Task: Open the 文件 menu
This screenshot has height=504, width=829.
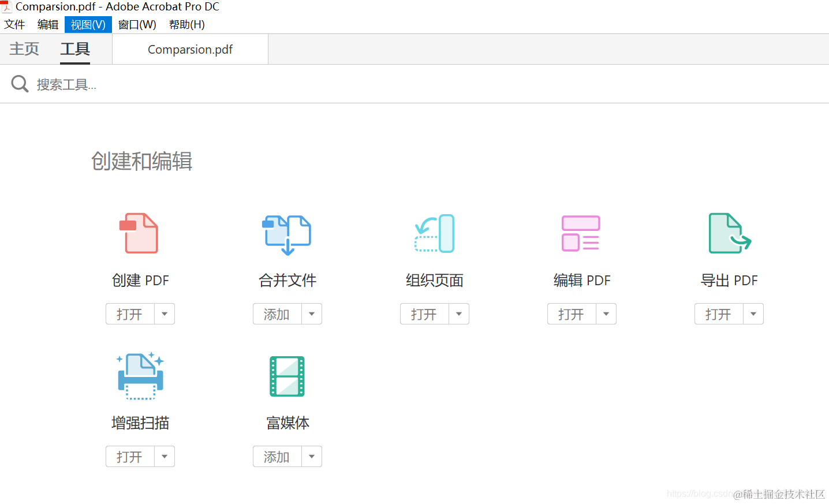Action: coord(14,24)
